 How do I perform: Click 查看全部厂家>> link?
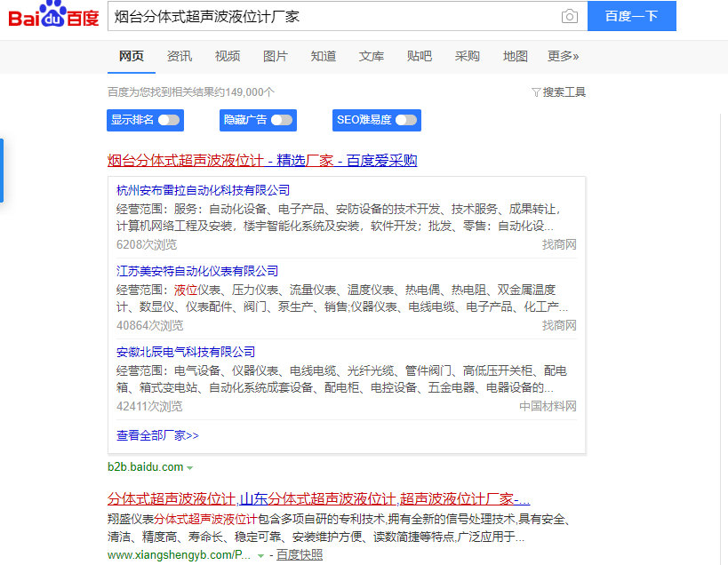157,435
